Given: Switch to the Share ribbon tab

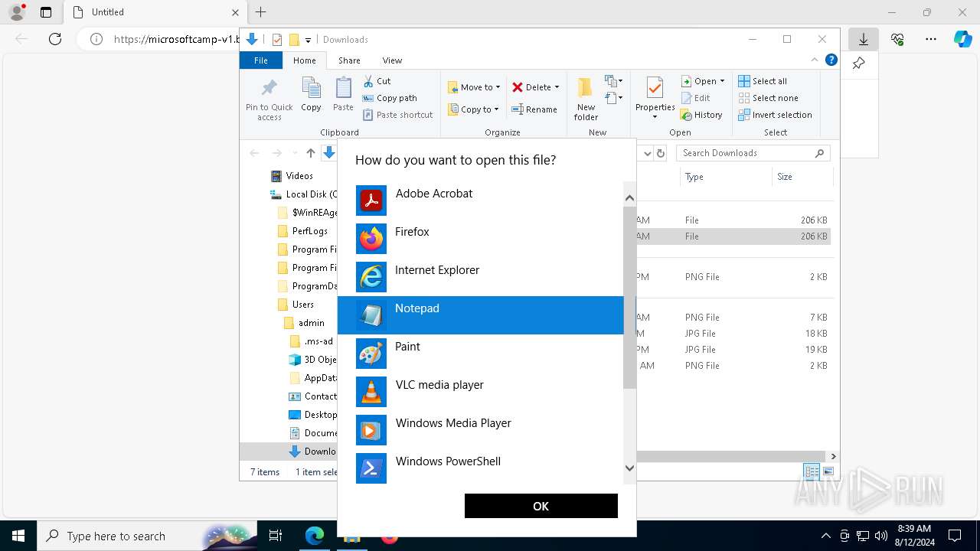Looking at the screenshot, I should 349,60.
